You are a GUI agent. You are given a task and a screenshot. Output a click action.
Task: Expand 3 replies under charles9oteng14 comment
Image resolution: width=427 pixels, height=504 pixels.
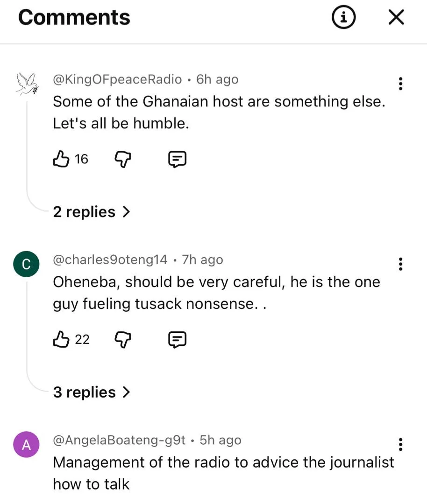point(91,392)
